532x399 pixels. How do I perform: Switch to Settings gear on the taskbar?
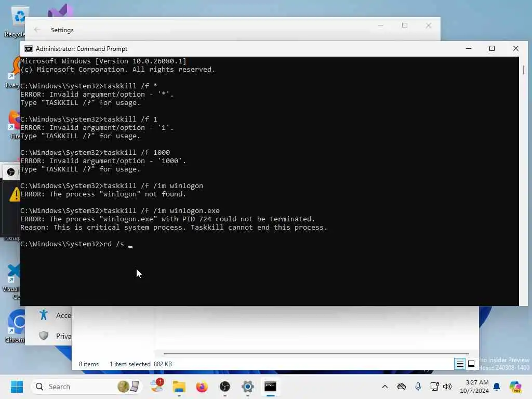(248, 387)
